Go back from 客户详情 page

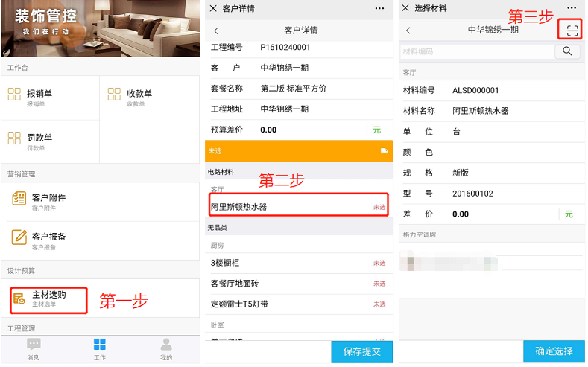coord(216,31)
